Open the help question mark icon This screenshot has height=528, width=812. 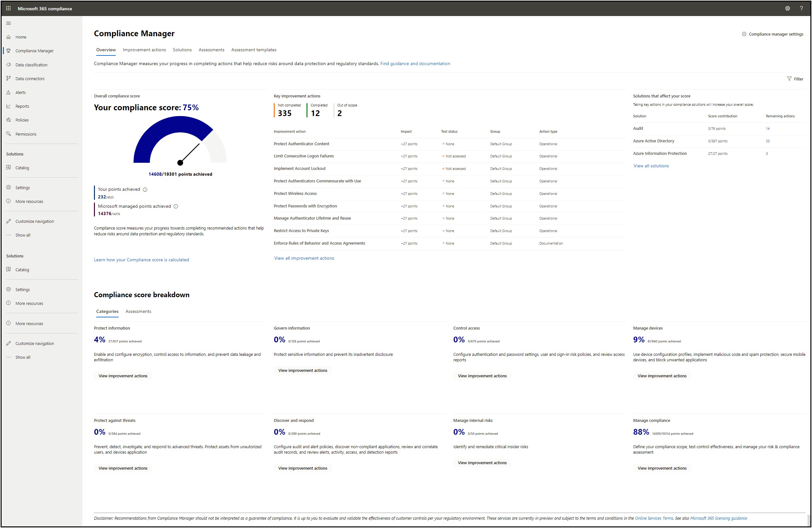[x=801, y=8]
